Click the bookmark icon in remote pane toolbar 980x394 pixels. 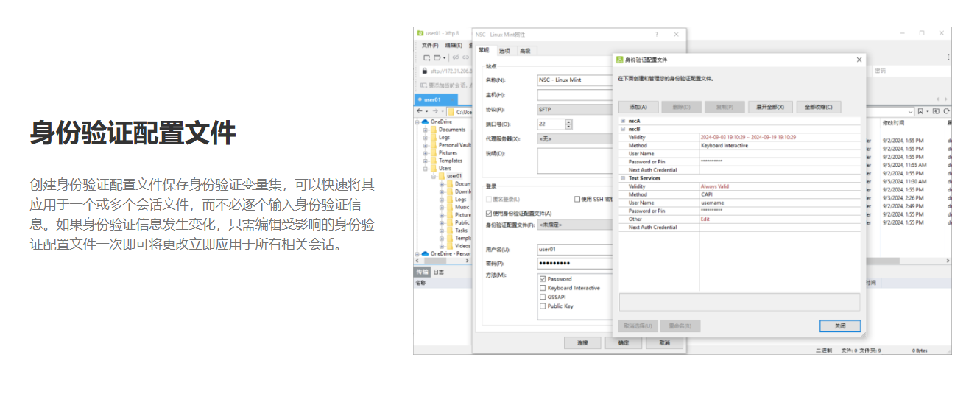[920, 111]
